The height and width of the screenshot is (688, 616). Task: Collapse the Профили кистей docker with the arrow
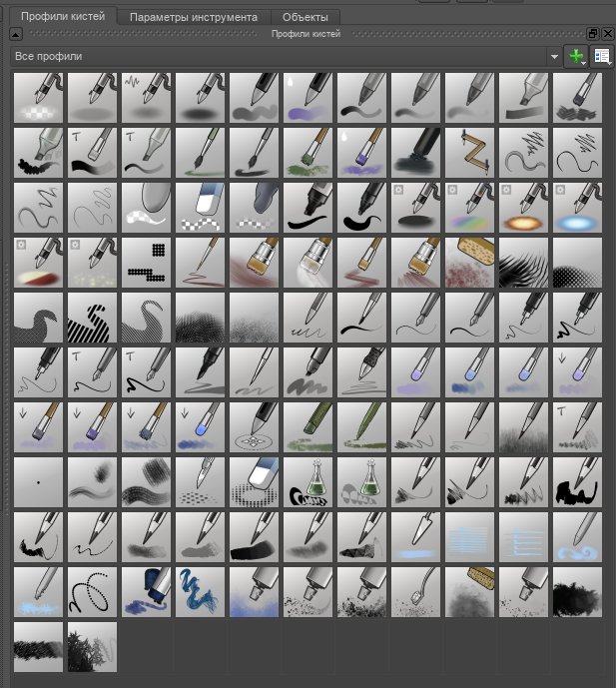[x=16, y=34]
